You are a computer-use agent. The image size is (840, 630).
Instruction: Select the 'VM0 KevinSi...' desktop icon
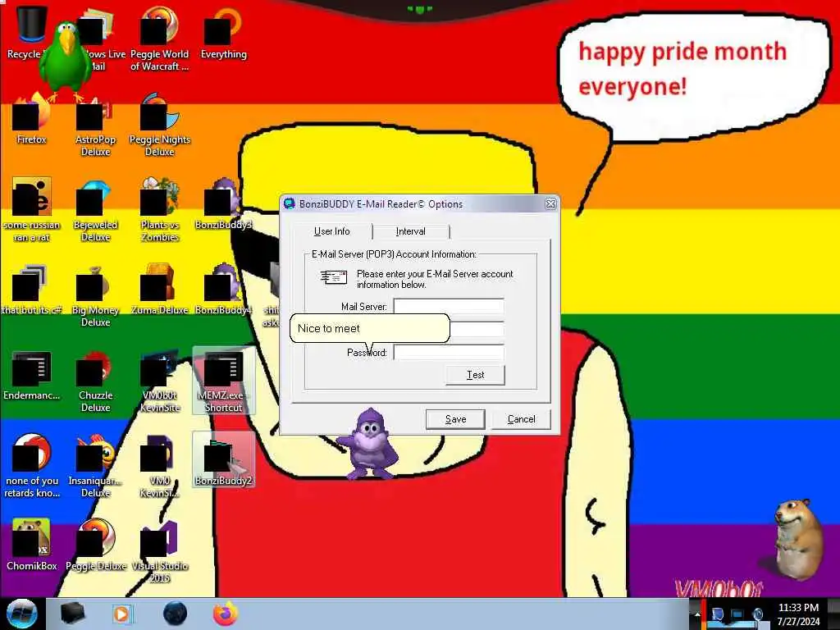160,466
